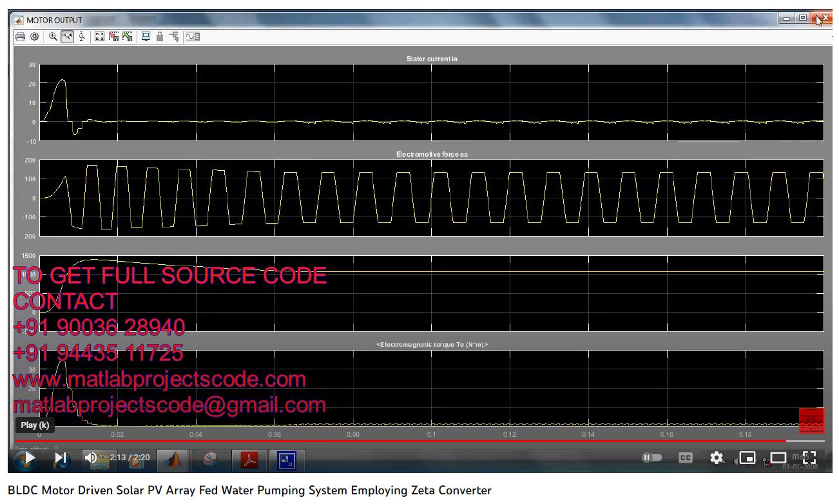This screenshot has width=839, height=504.
Task: Click the autoscale axes icon
Action: tap(99, 37)
